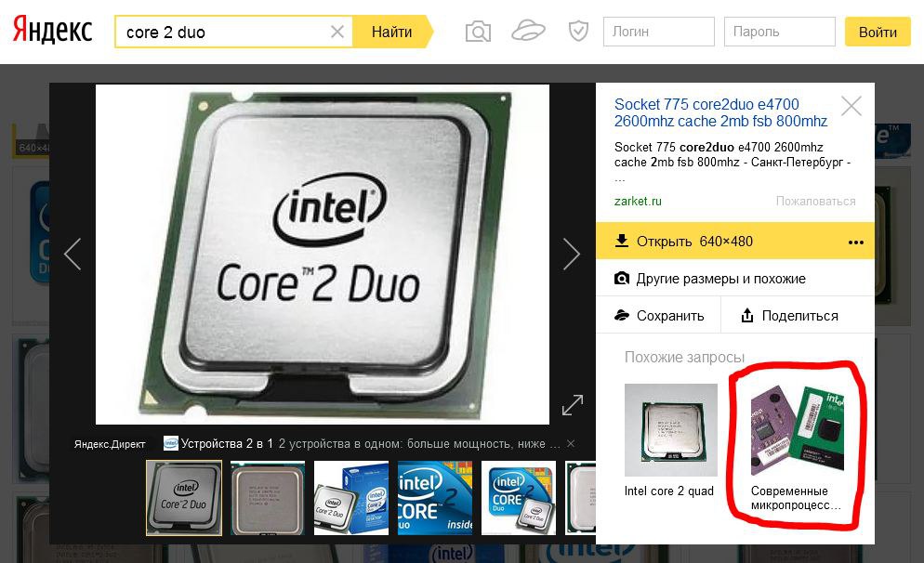Viewport: 924px width, 563px height.
Task: Click Сохранить button
Action: point(659,316)
